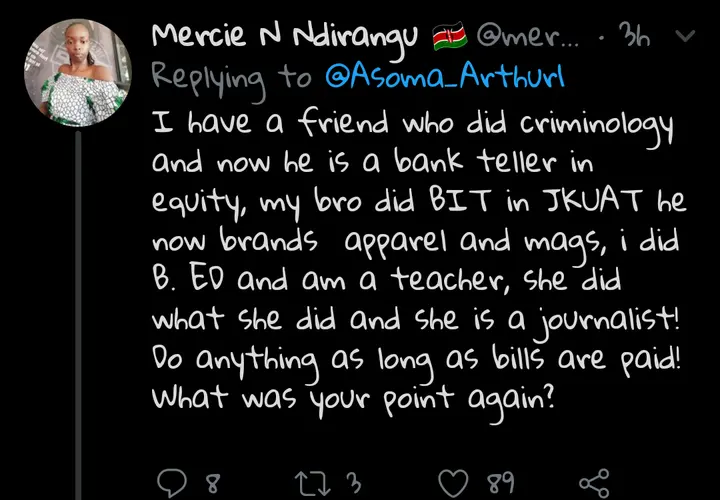This screenshot has height=500, width=720.
Task: Open the @Asoma_Arthurl profile link
Action: click(445, 76)
